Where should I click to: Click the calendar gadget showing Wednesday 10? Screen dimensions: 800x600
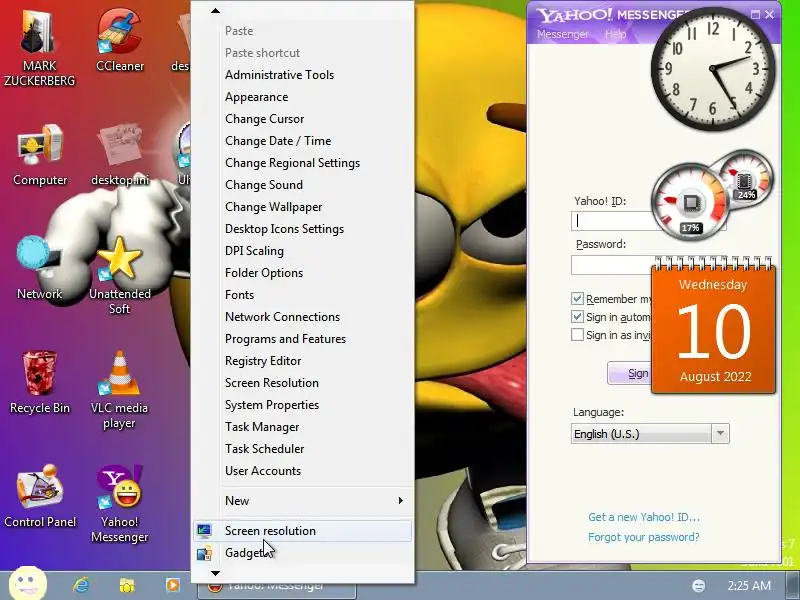(714, 327)
